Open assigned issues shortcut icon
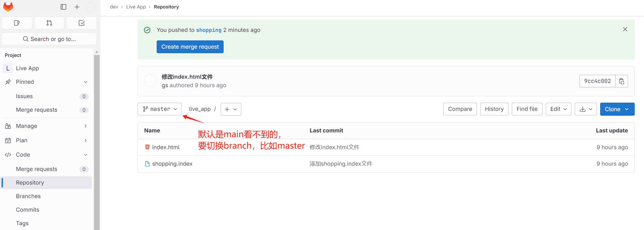644x230 pixels. coord(17,23)
